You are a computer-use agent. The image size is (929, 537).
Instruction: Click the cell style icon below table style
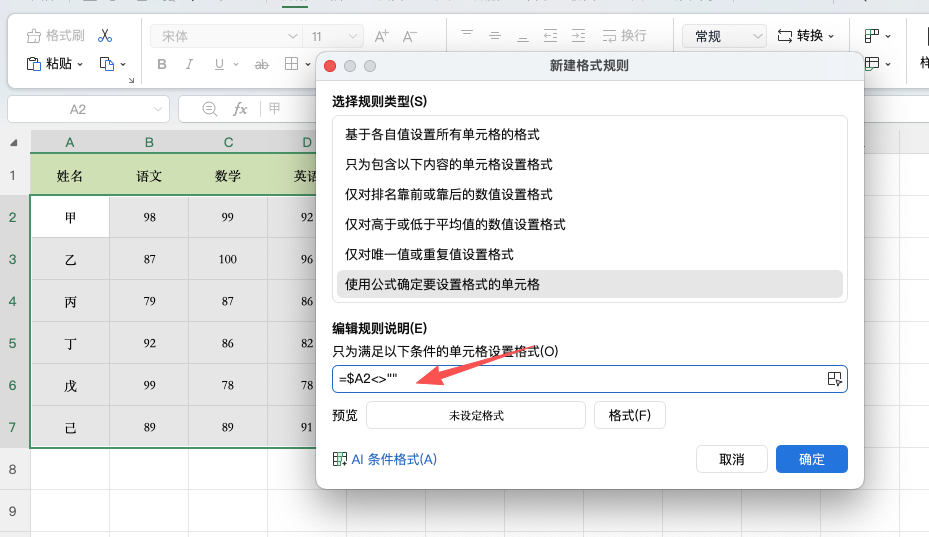(872, 63)
